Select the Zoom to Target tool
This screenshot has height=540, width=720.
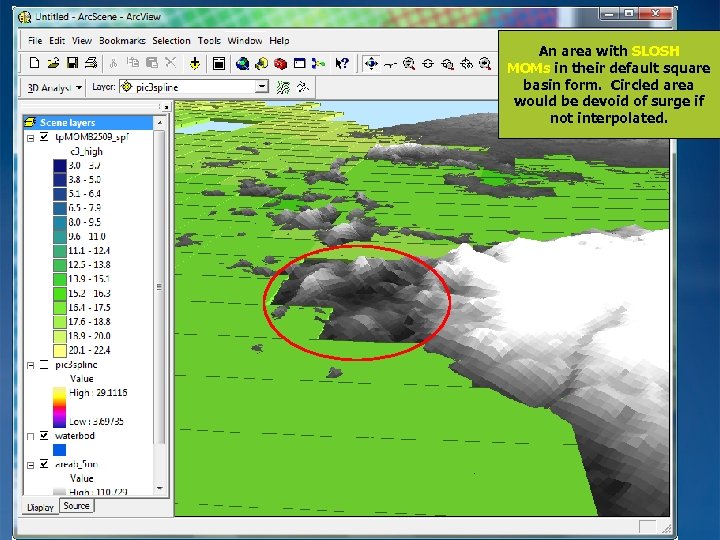tap(447, 64)
